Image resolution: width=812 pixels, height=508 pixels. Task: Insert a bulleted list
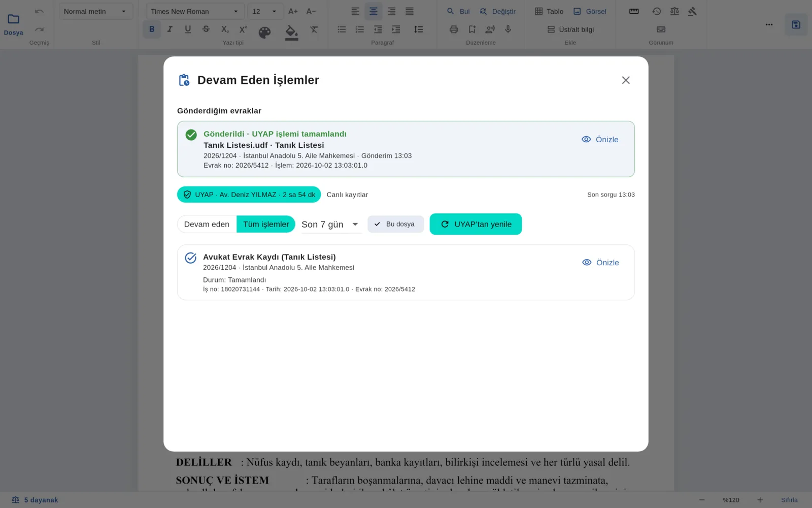342,29
